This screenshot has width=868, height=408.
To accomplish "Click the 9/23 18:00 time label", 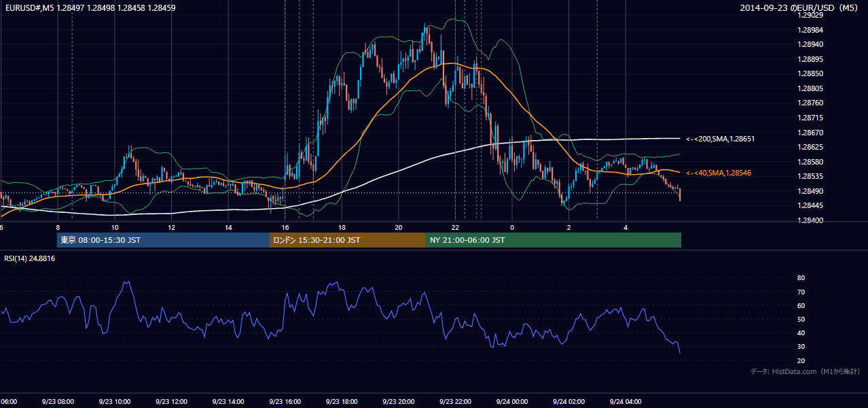I will pyautogui.click(x=342, y=402).
